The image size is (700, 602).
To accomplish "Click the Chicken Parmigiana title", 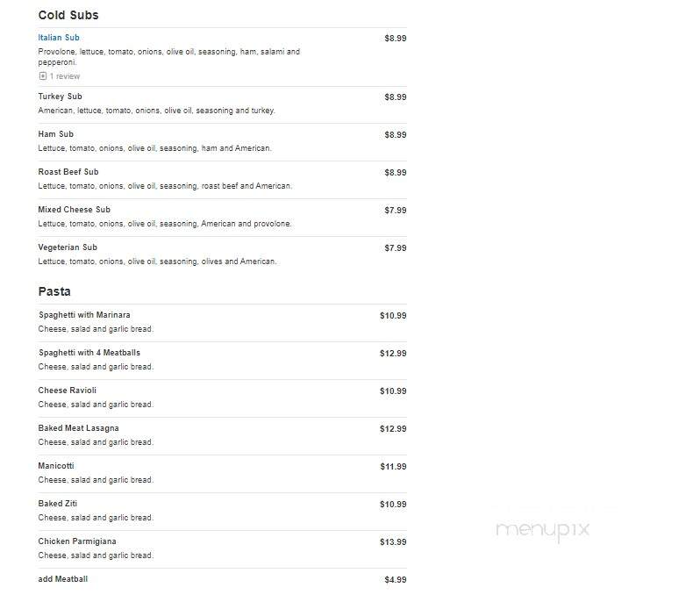I will click(x=77, y=541).
